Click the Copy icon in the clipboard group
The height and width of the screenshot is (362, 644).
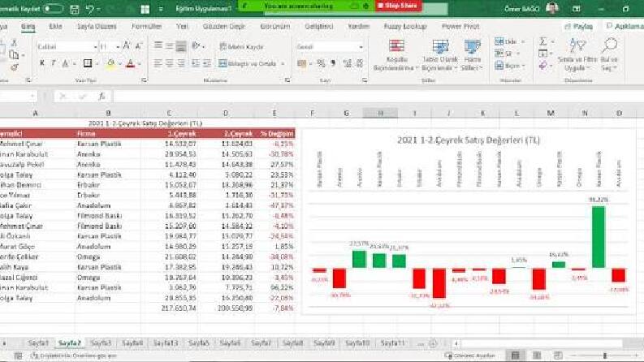[x=15, y=54]
